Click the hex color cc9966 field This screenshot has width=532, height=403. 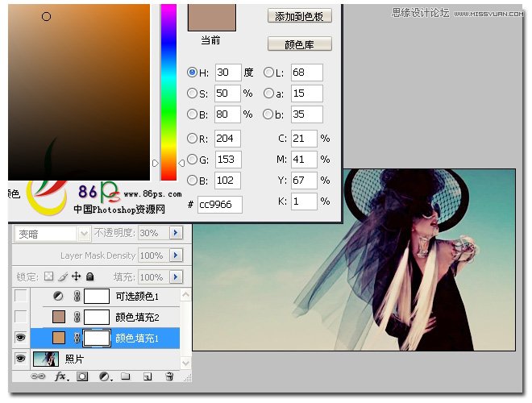(x=220, y=205)
